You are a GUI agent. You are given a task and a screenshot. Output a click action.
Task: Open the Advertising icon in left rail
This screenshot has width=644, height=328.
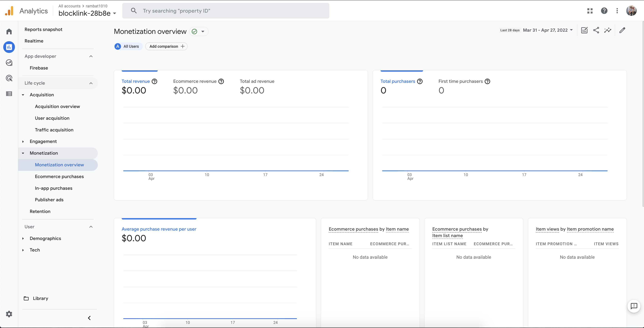pyautogui.click(x=9, y=78)
